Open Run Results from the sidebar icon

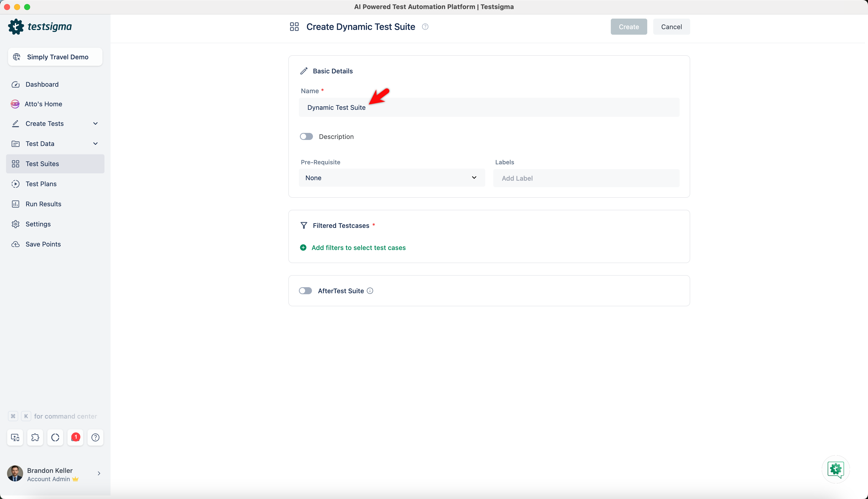(16, 204)
